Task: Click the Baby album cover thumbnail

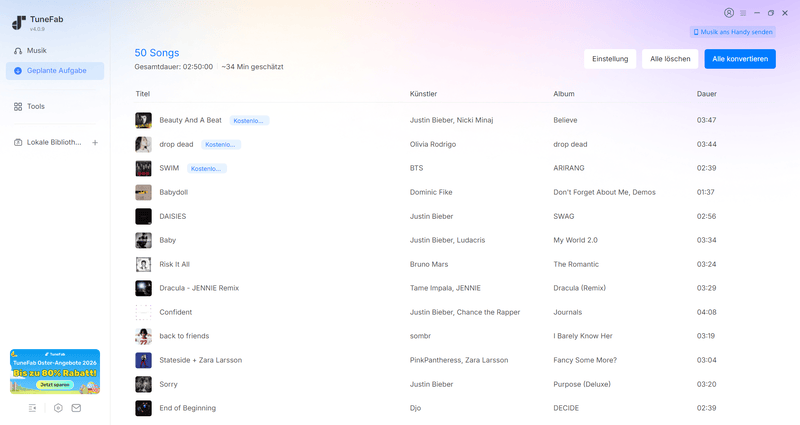Action: tap(143, 240)
